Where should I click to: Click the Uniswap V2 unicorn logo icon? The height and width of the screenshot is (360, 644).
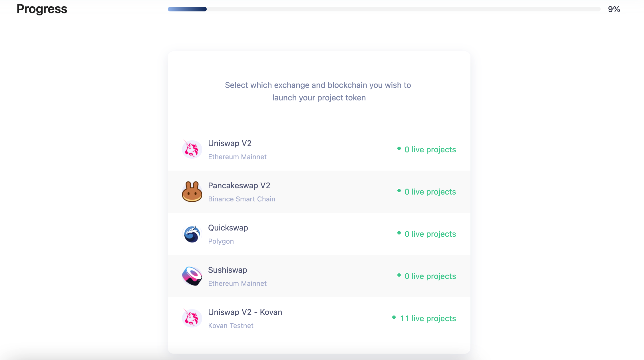pos(192,149)
